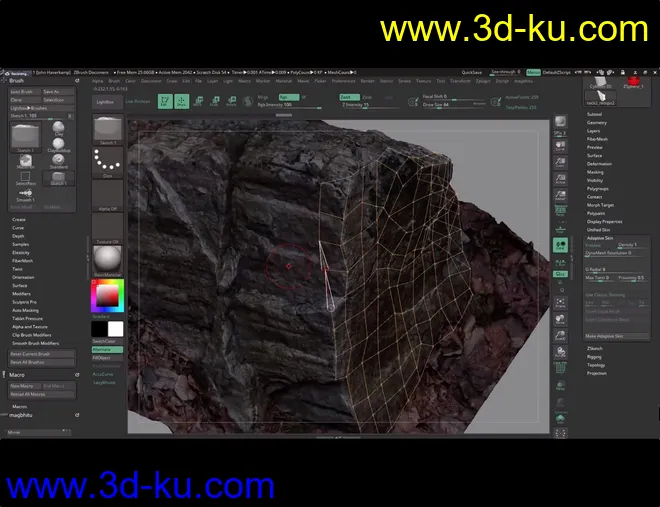Open the Render menu

click(x=367, y=81)
